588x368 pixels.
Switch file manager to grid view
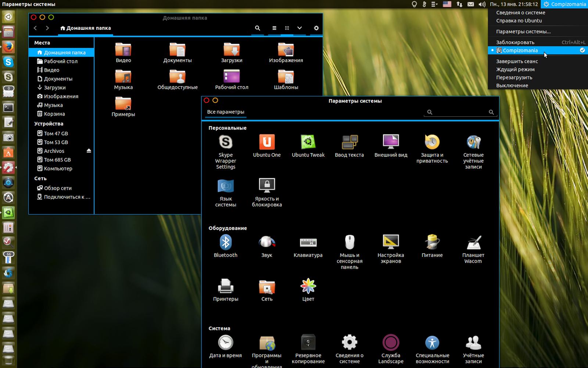click(x=287, y=28)
